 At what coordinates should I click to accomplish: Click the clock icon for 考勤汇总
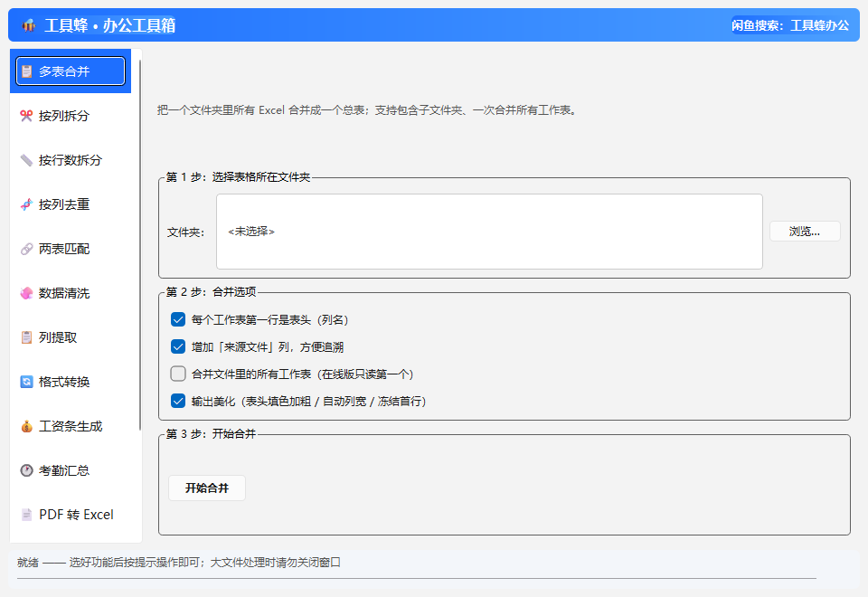click(26, 470)
